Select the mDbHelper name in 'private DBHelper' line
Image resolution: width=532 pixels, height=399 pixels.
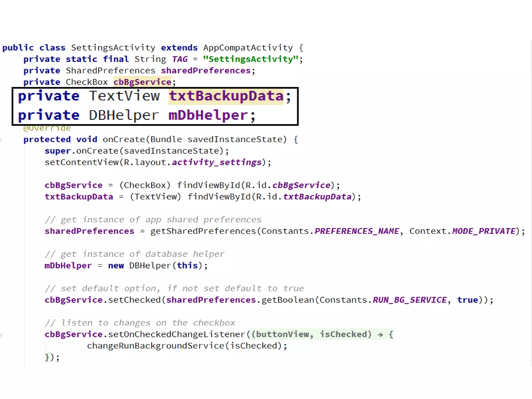click(x=208, y=115)
